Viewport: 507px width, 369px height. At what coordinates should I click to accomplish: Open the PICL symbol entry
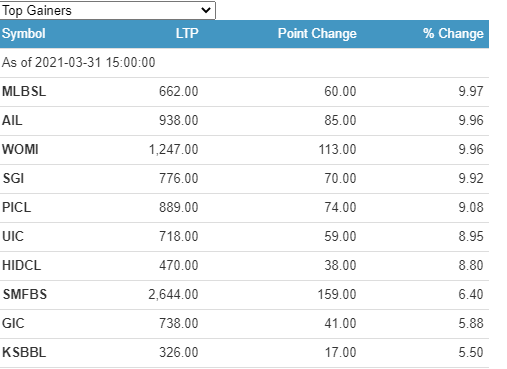[x=16, y=207]
